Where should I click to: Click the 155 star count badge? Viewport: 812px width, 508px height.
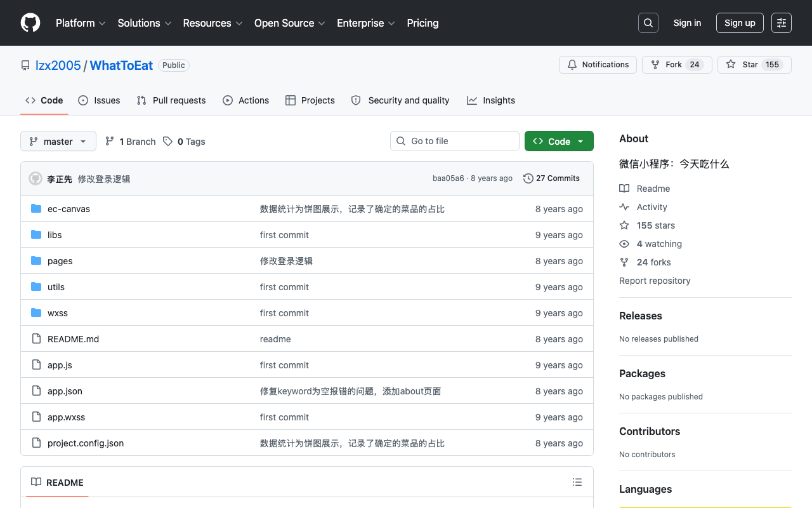pyautogui.click(x=772, y=65)
